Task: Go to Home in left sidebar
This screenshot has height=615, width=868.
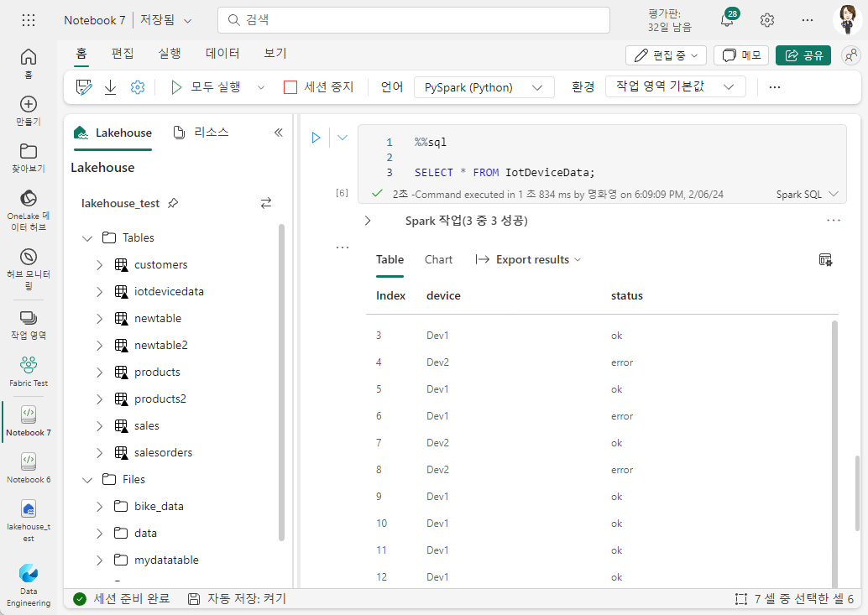Action: point(29,63)
